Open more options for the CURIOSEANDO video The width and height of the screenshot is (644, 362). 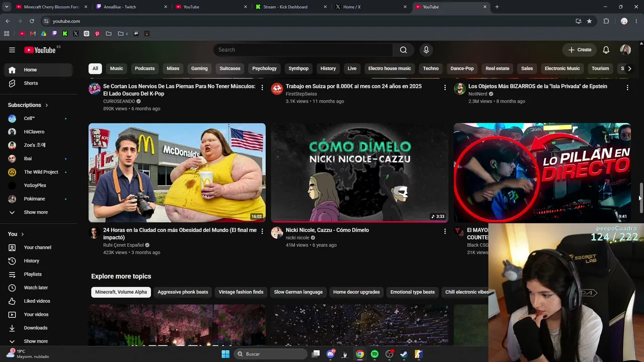[x=262, y=87]
